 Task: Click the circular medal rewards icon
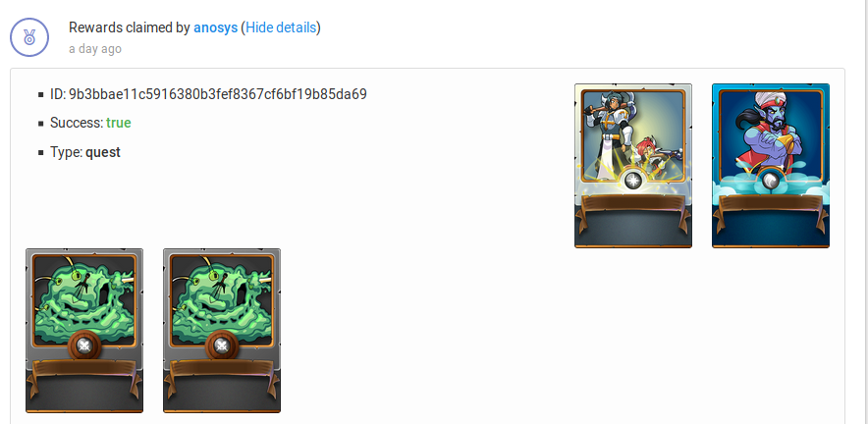point(29,37)
